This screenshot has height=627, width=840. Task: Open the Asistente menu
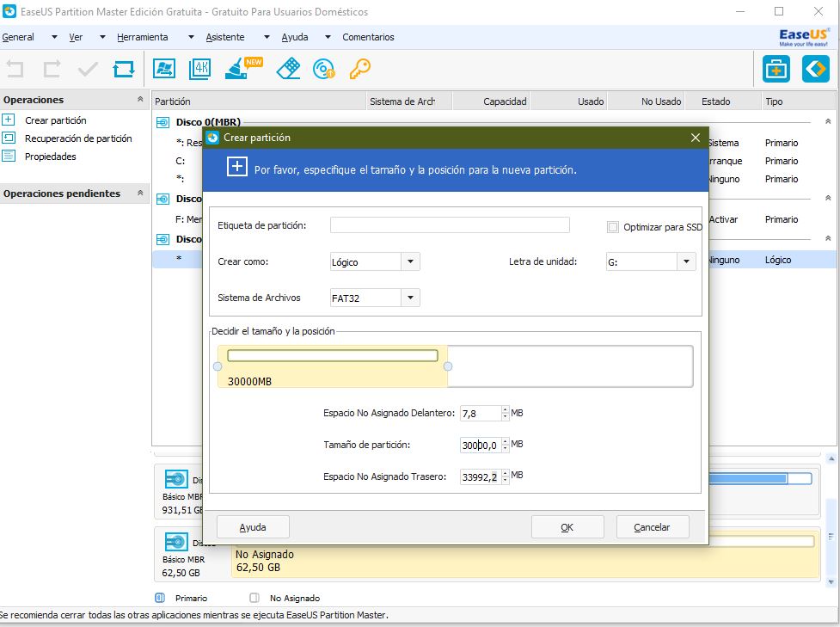[x=225, y=37]
